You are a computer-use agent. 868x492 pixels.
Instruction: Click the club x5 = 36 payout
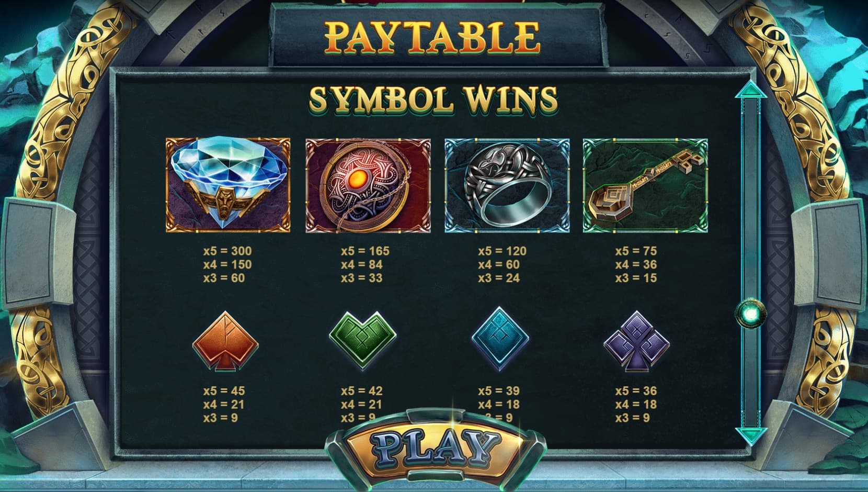[x=636, y=391]
